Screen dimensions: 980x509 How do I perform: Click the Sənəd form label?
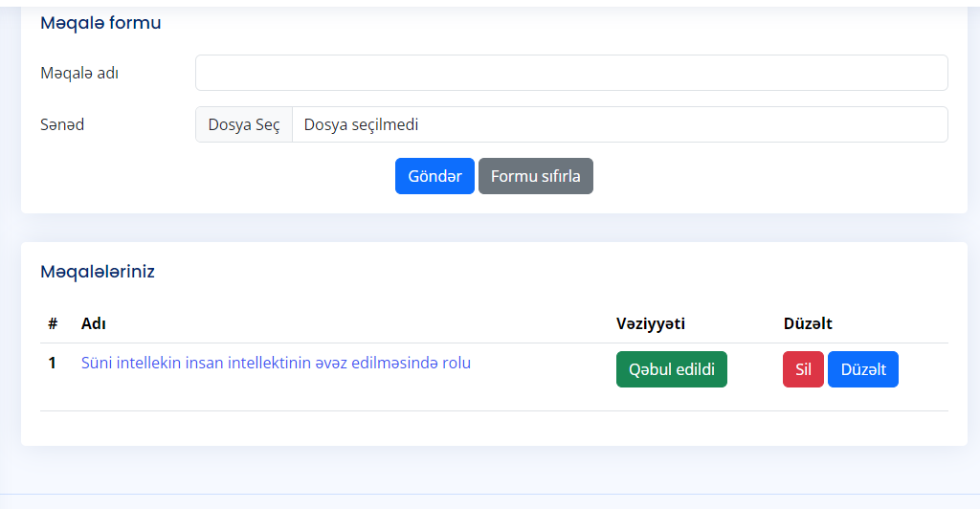(x=62, y=124)
